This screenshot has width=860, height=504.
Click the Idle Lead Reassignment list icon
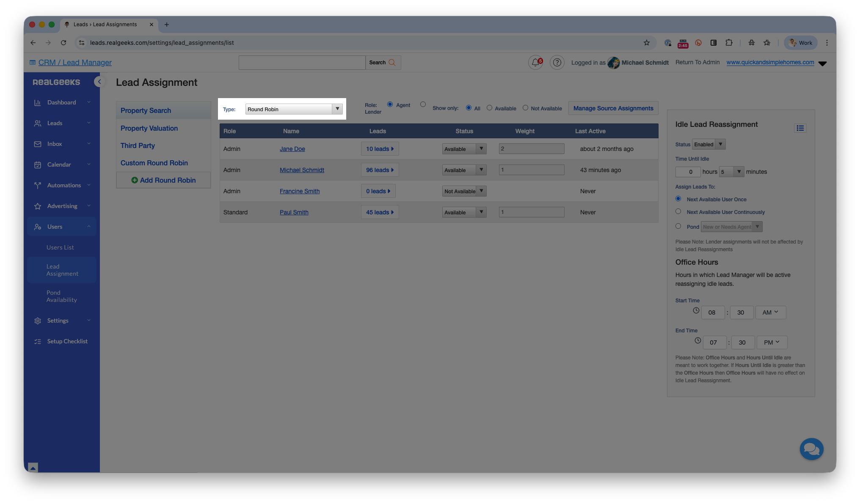pyautogui.click(x=800, y=128)
